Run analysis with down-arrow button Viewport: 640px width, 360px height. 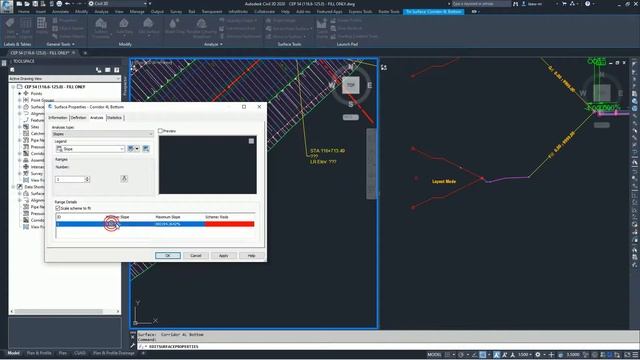124,179
